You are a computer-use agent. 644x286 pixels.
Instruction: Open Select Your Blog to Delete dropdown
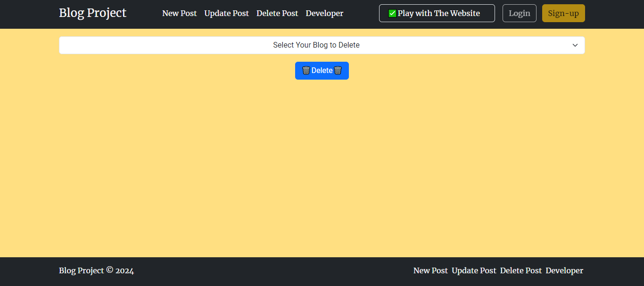point(322,45)
